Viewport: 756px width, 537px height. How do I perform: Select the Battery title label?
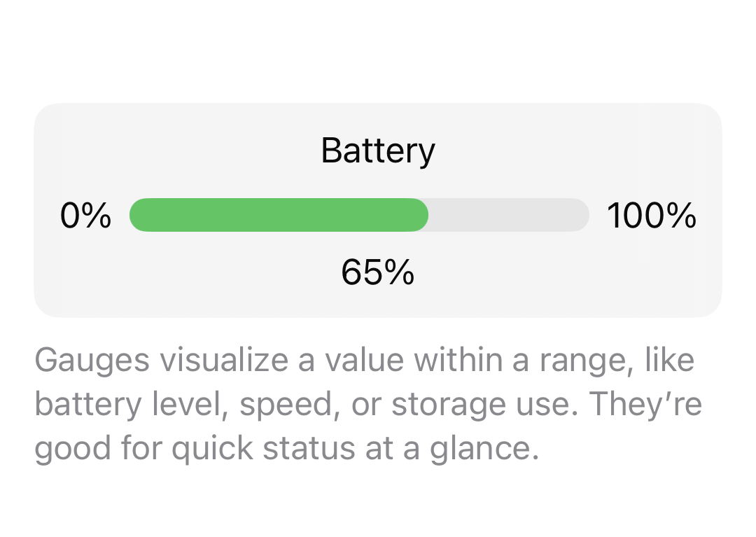[378, 151]
